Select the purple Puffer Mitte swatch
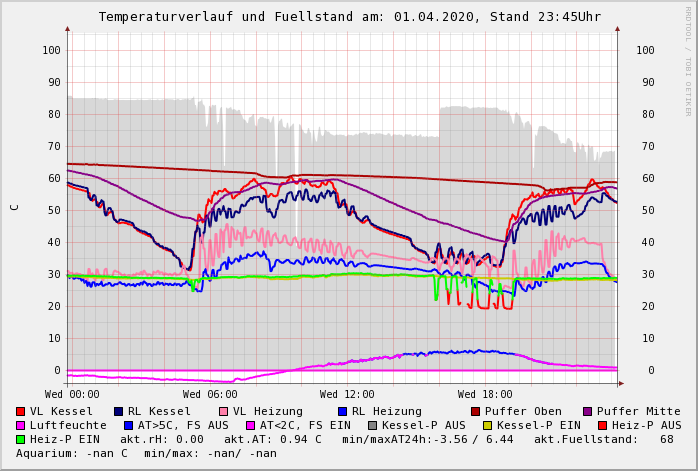Image resolution: width=698 pixels, height=471 pixels. pos(588,411)
